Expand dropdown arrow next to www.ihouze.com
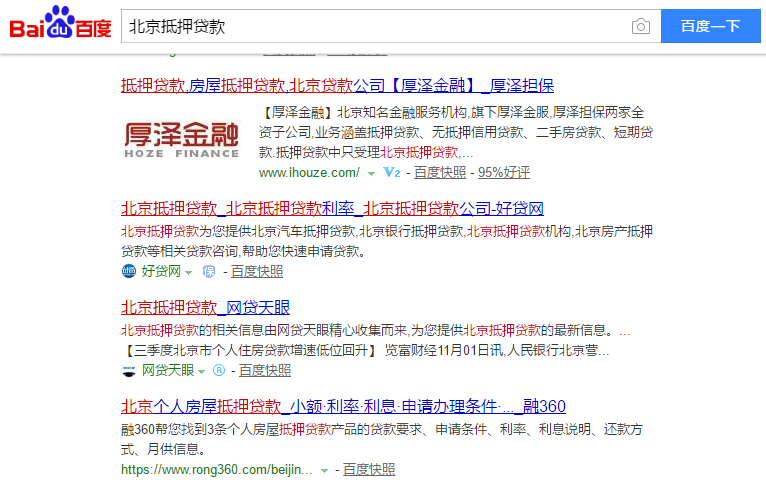 pyautogui.click(x=371, y=174)
